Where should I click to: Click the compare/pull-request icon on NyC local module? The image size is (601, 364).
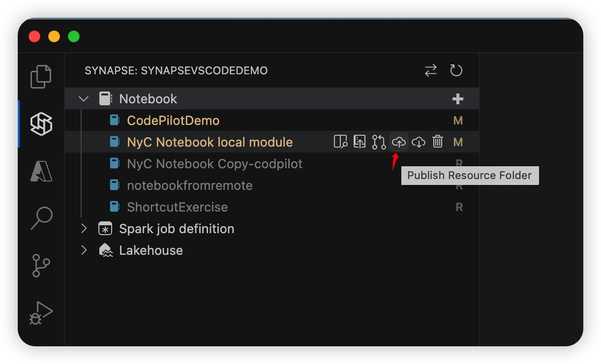point(379,142)
